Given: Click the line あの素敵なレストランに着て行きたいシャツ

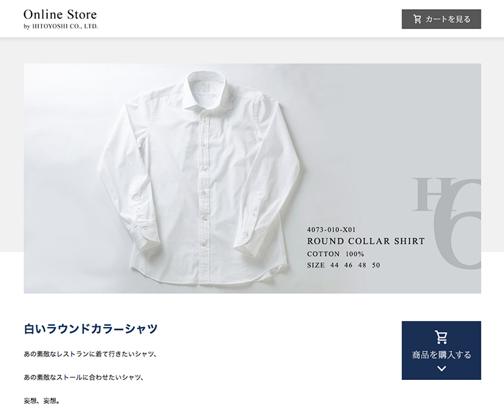Looking at the screenshot, I should tap(90, 354).
